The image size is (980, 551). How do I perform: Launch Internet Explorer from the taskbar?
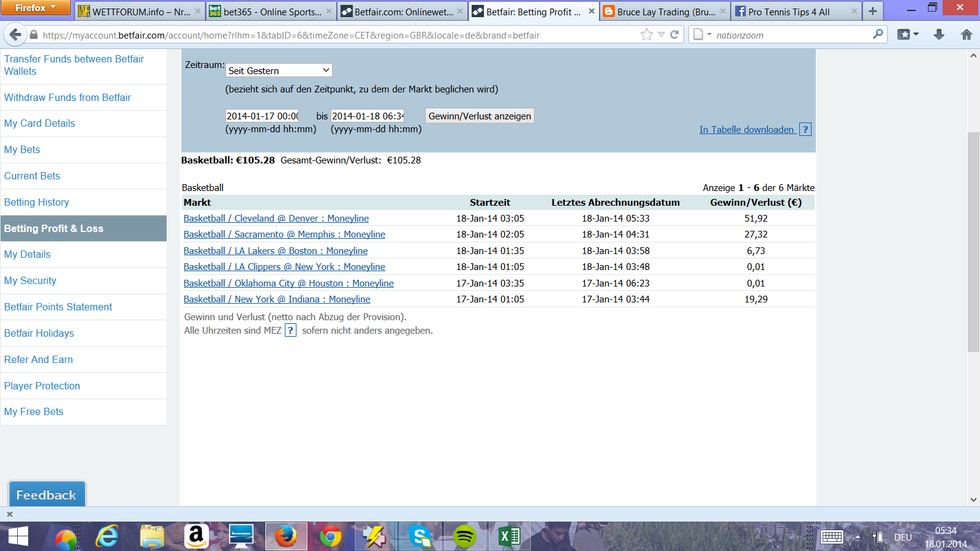coord(107,537)
